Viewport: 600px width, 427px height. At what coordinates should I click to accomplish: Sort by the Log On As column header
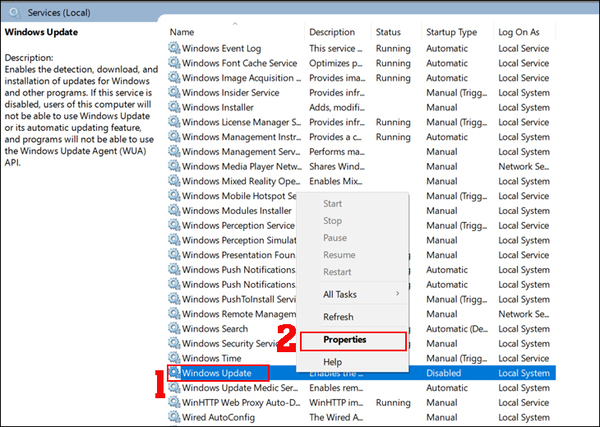pyautogui.click(x=518, y=32)
